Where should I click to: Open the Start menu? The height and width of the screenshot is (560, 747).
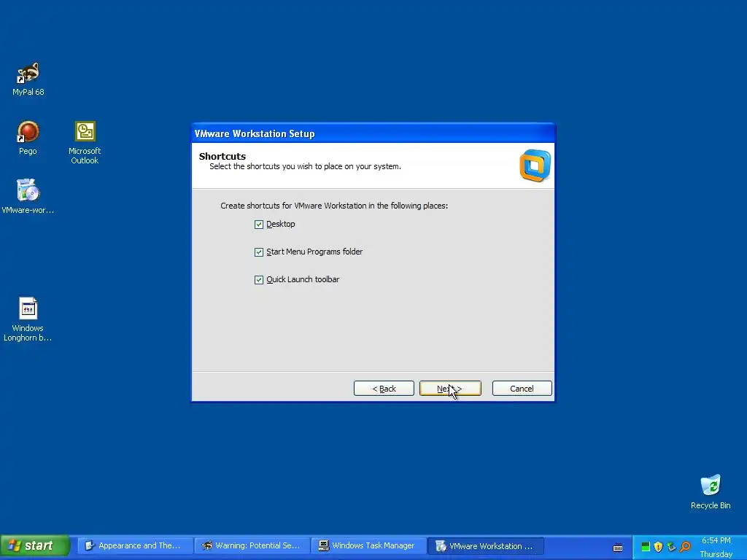tap(35, 545)
